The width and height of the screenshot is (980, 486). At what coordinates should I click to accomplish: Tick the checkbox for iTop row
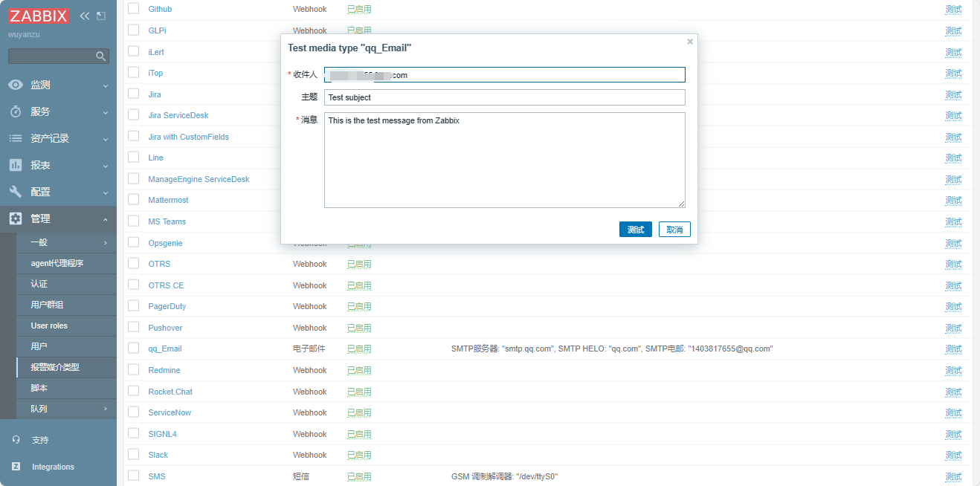click(x=134, y=72)
